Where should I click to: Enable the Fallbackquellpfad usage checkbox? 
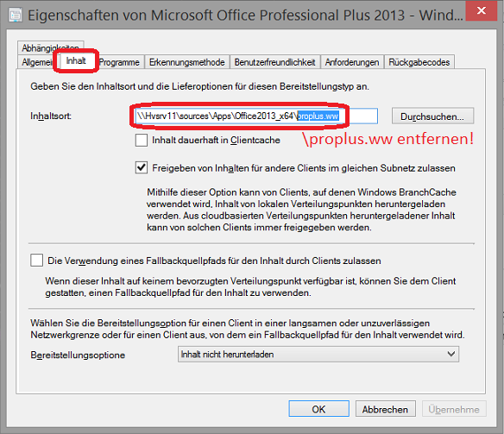coord(36,261)
